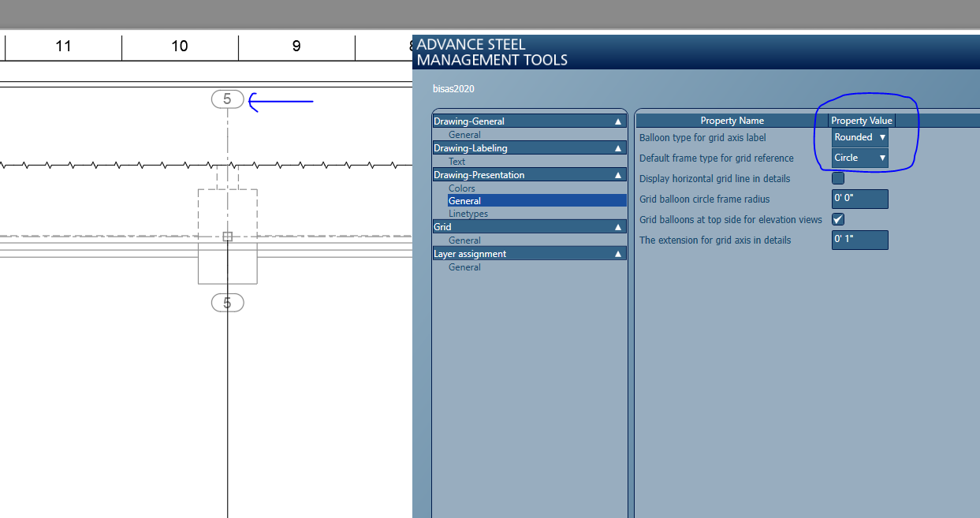Open the balloon type dropdown showing Rounded
Screen dimensions: 980x518
(x=859, y=136)
